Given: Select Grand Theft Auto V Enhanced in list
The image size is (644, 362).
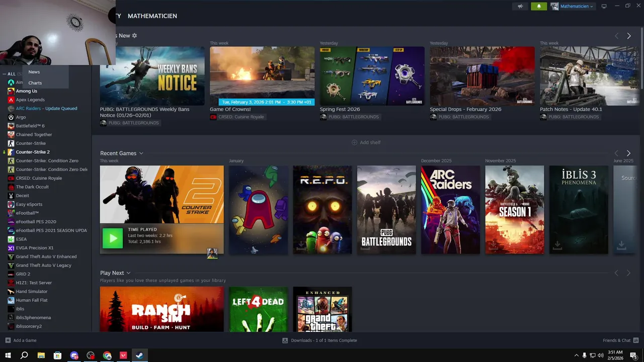Looking at the screenshot, I should [46, 256].
